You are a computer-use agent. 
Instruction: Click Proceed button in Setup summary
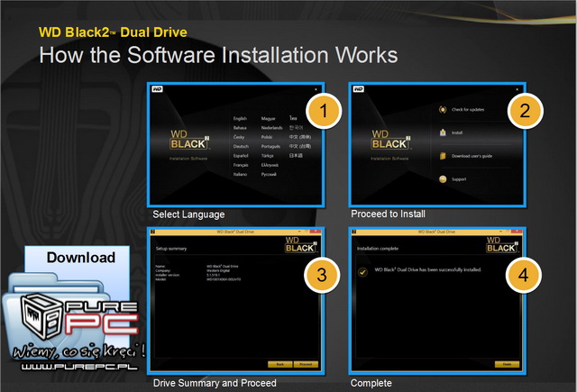pyautogui.click(x=306, y=364)
